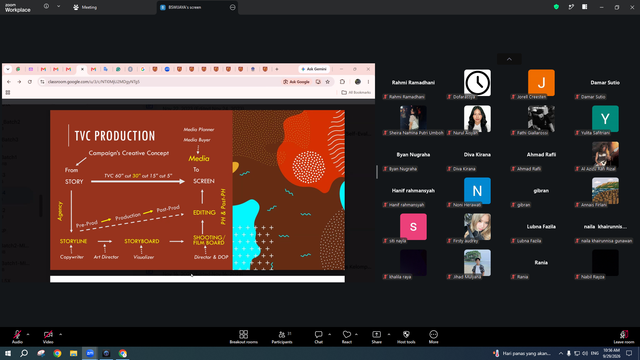Open File Explorer from the taskbar

(x=73, y=353)
